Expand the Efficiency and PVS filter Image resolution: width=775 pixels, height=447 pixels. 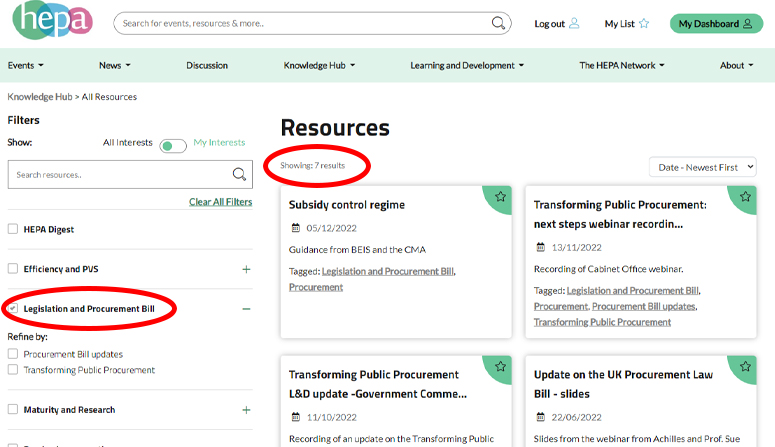click(x=246, y=269)
